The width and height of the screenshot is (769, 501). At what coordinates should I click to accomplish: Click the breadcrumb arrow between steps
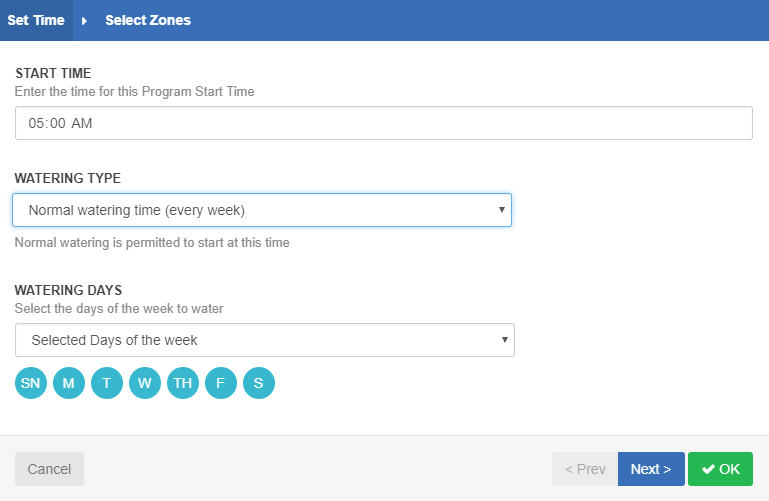tap(84, 21)
